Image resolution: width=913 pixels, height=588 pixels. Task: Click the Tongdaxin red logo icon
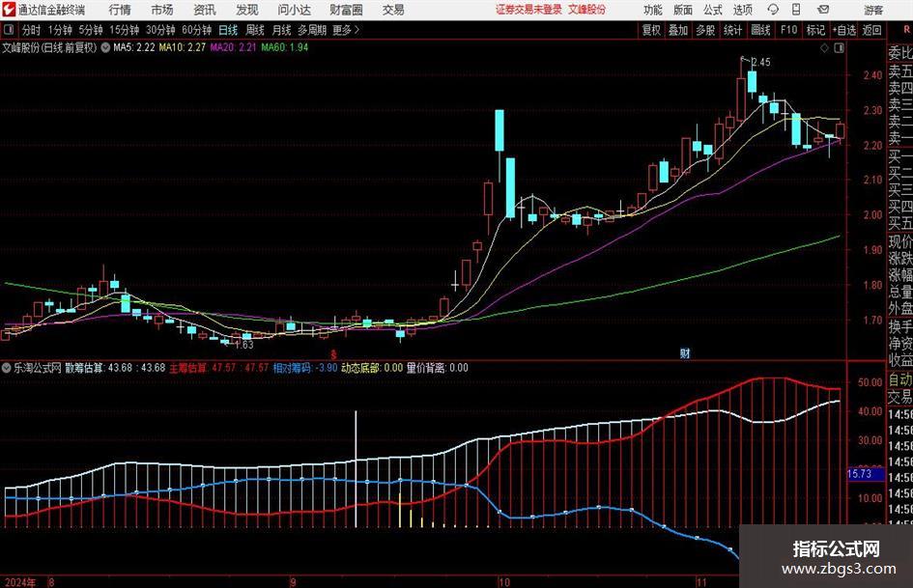tap(10, 10)
